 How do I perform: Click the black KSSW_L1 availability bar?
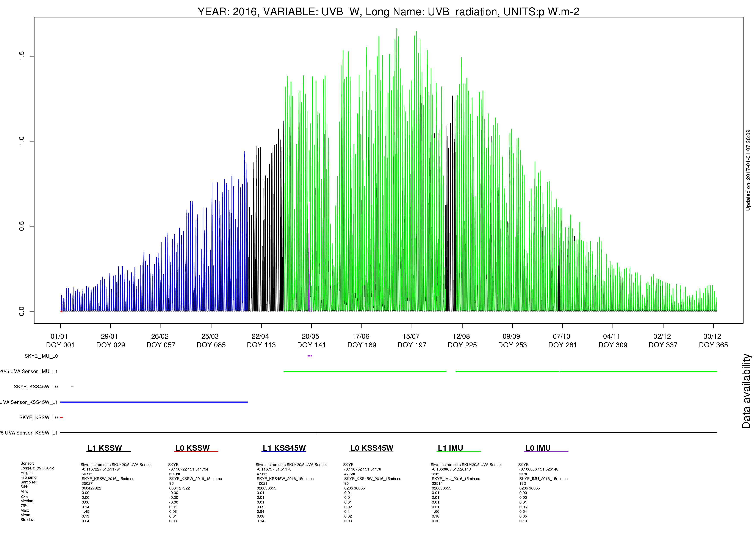[388, 433]
